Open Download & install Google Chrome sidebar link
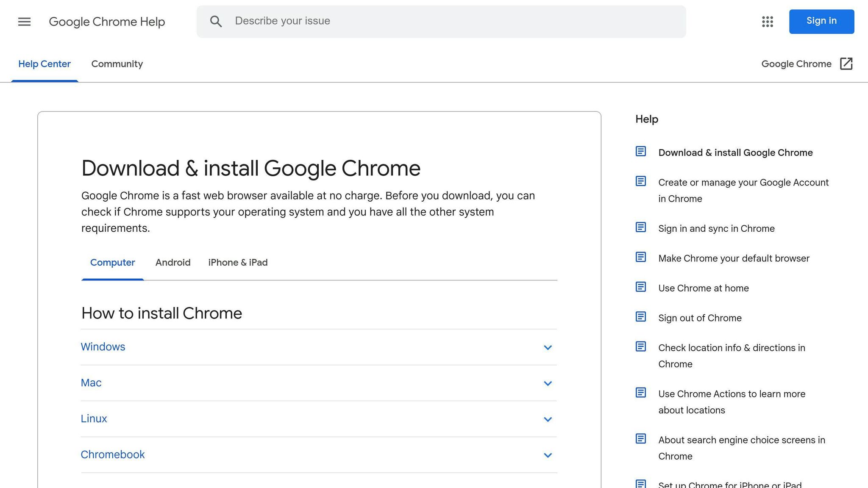 pos(735,152)
